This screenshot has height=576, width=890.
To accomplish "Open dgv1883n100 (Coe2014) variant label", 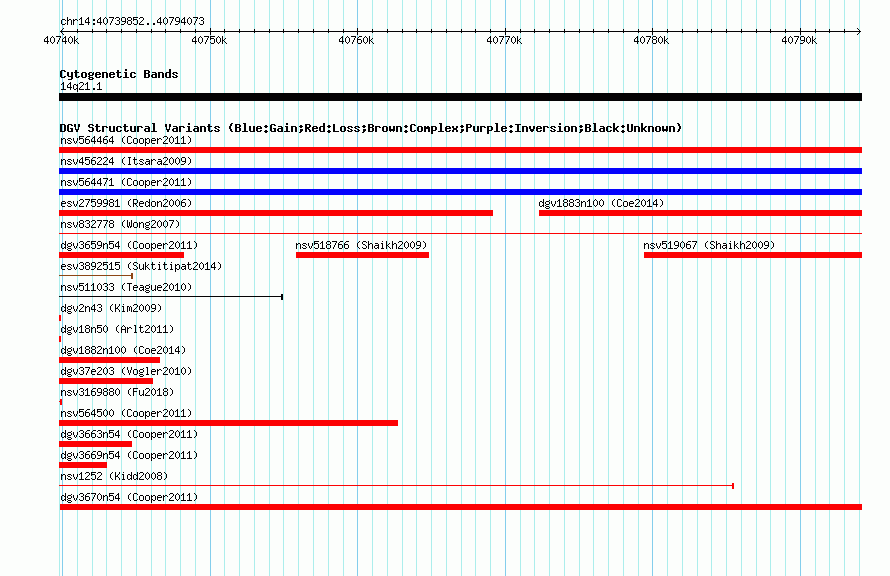I will click(x=601, y=203).
